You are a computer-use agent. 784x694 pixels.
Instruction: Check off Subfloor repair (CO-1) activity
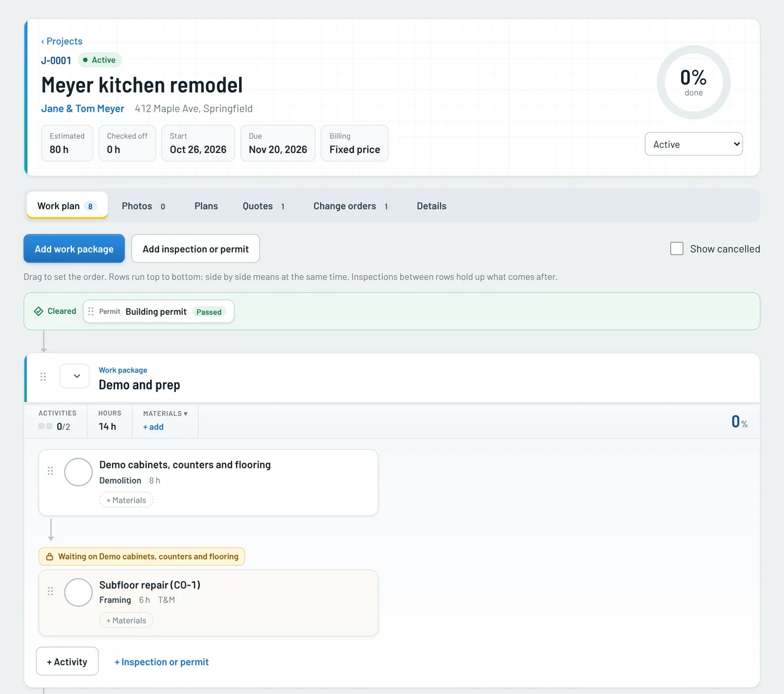[x=78, y=592]
